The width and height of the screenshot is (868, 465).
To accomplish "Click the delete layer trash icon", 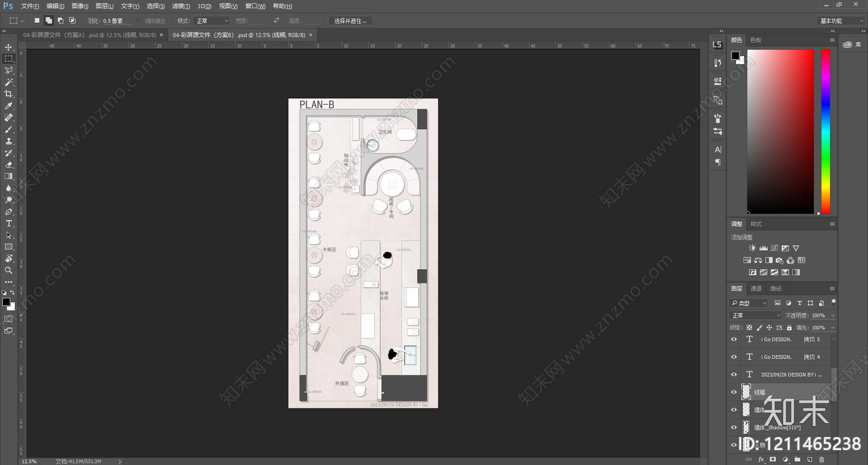I will point(821,460).
